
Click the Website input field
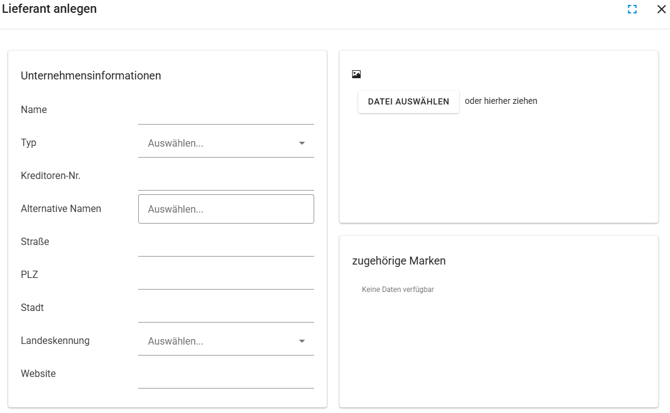click(225, 375)
